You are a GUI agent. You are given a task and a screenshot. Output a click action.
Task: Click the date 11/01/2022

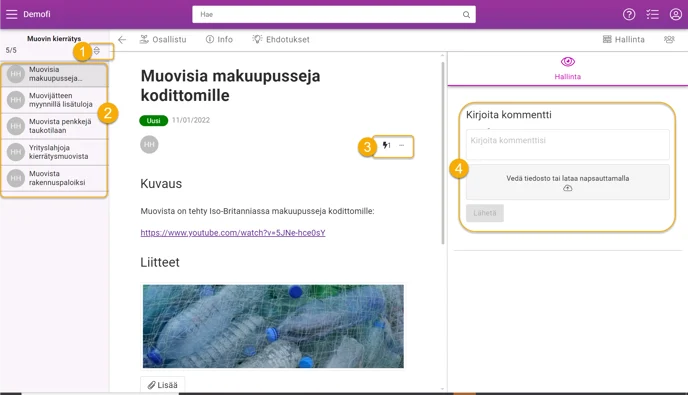point(191,120)
